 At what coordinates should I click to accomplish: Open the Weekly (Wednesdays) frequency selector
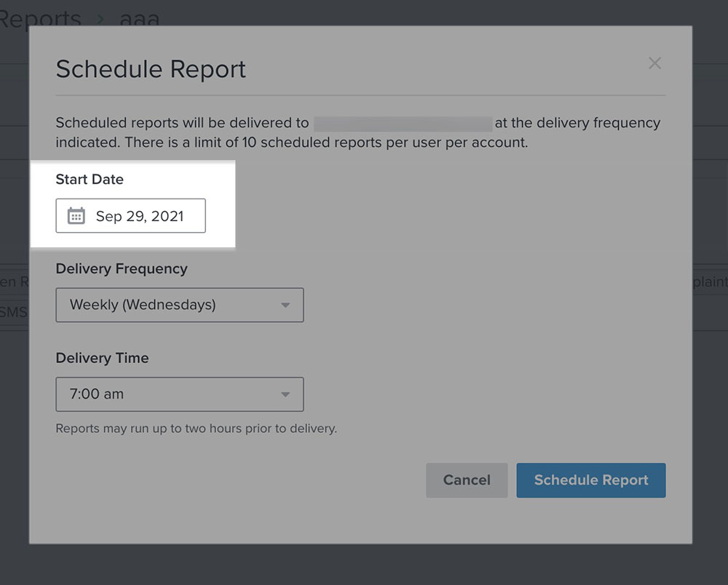pos(179,305)
